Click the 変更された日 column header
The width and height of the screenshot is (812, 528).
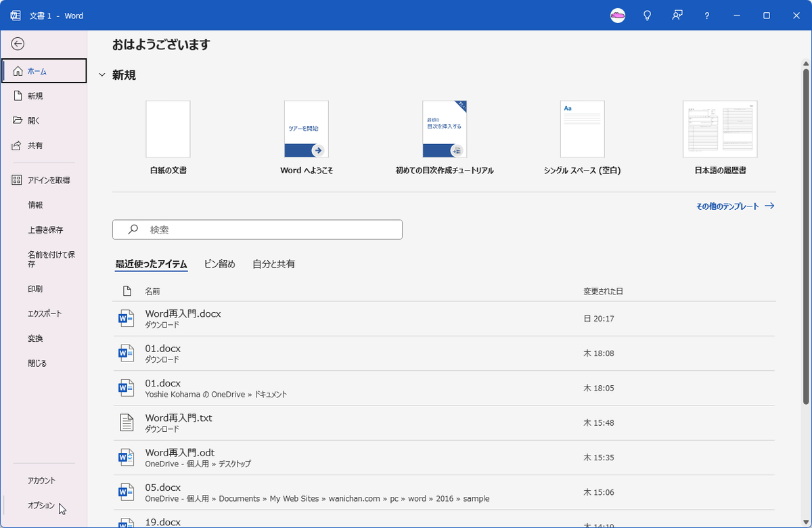coord(603,291)
